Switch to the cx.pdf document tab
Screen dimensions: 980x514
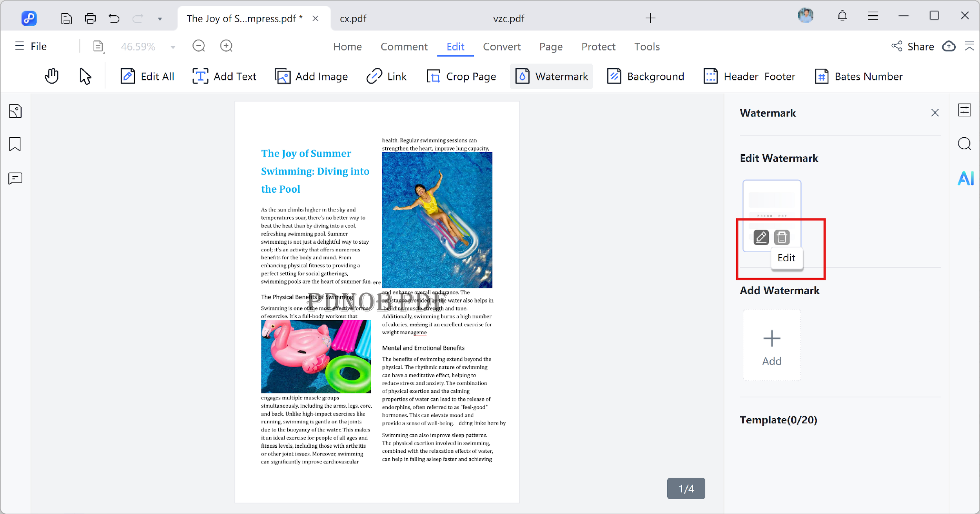click(x=353, y=18)
